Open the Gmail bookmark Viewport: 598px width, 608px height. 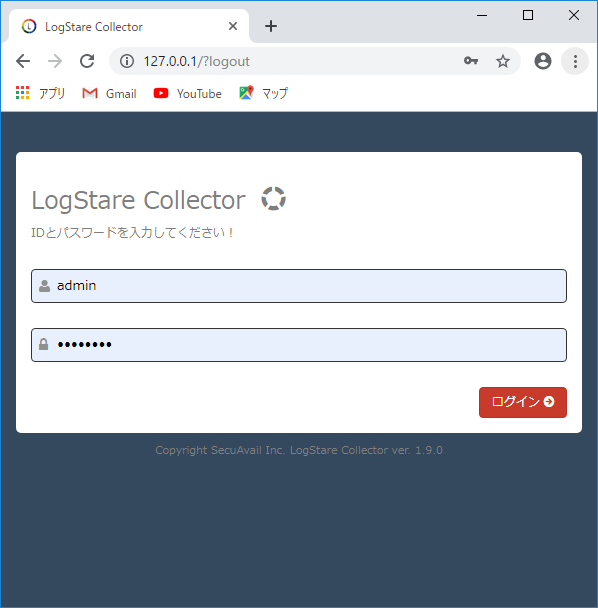click(x=109, y=93)
